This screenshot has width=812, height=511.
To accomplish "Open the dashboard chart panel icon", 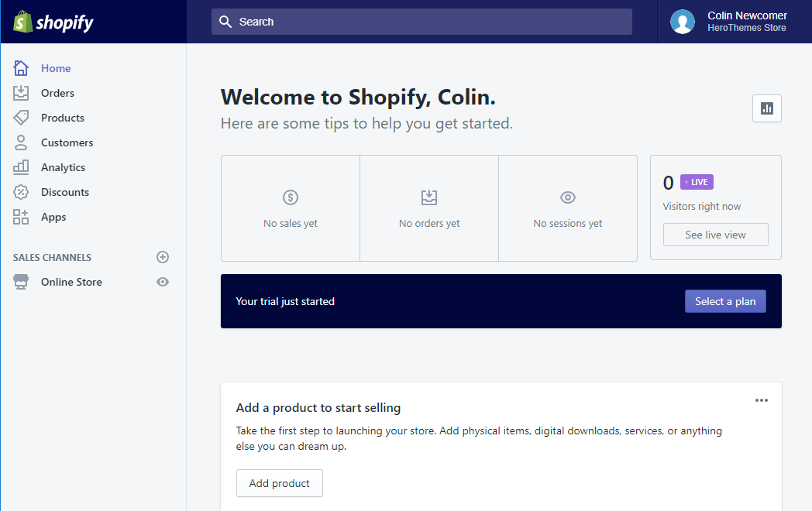I will click(x=766, y=108).
